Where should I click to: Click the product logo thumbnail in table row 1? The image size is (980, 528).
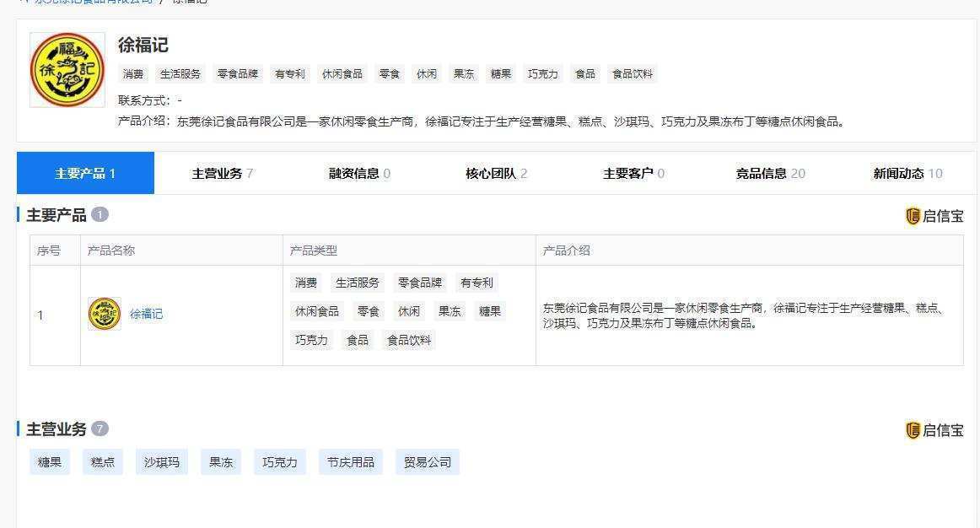(105, 313)
